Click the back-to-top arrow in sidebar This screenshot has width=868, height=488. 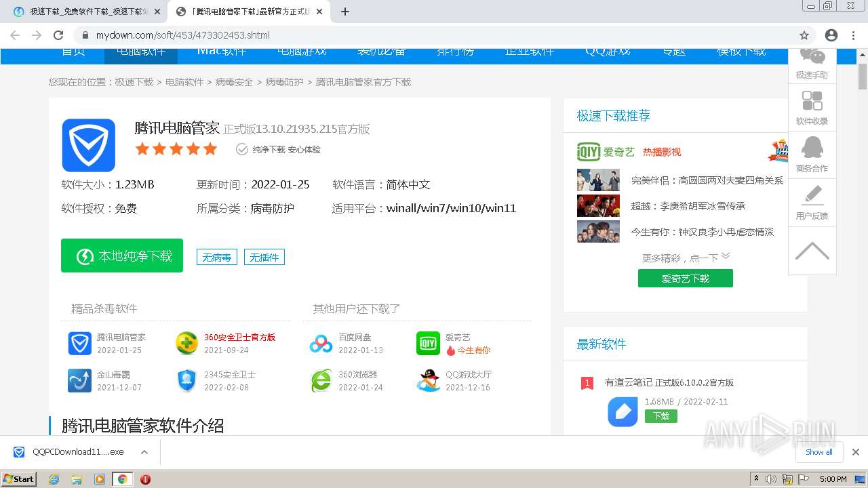(812, 251)
